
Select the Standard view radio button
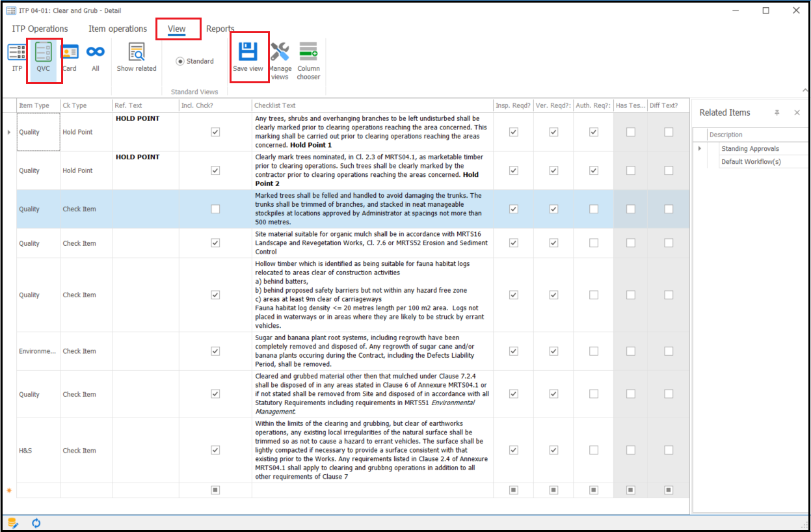point(180,61)
